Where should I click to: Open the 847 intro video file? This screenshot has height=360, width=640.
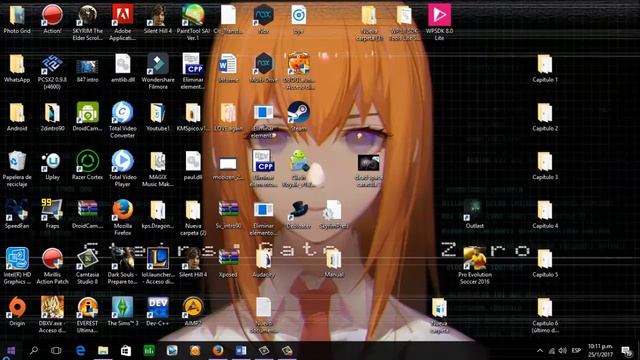87,66
